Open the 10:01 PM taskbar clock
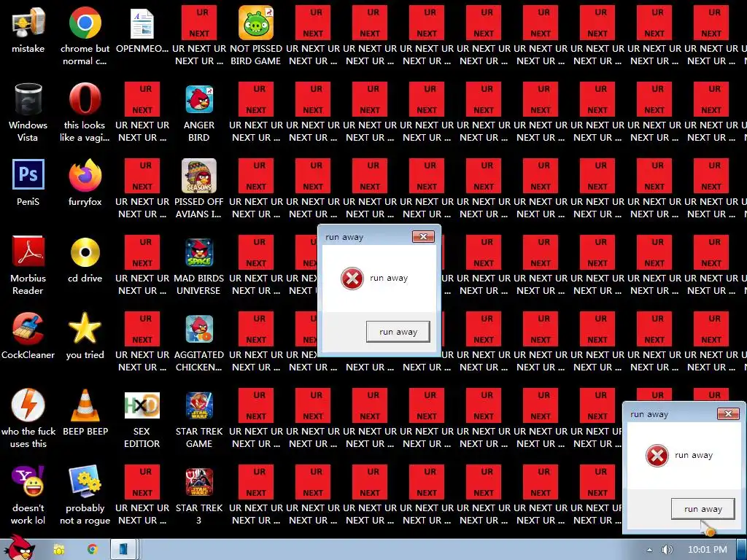The width and height of the screenshot is (747, 560). pos(708,550)
